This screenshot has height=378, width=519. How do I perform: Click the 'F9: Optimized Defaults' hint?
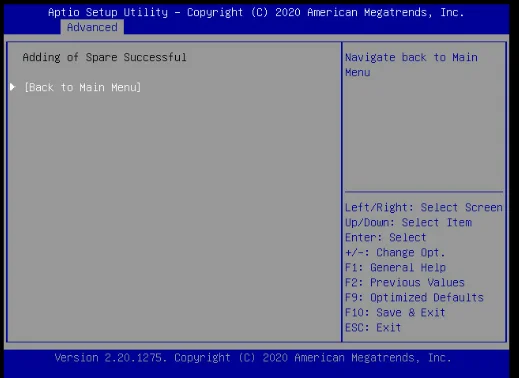click(414, 297)
